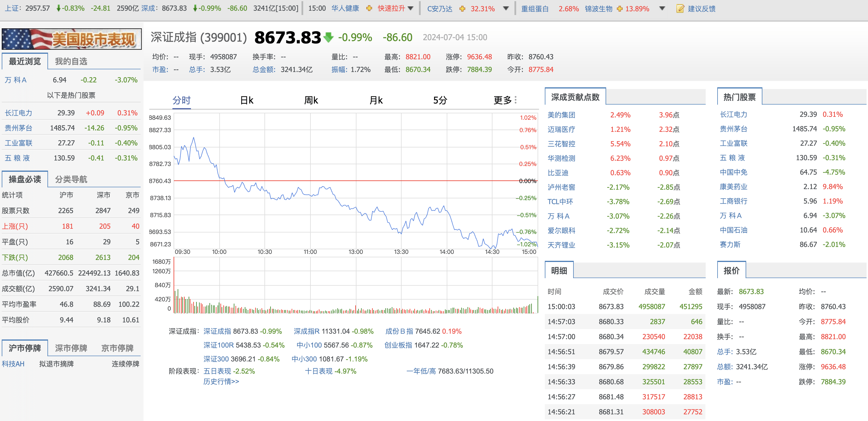Click the 美国股市表现 flag banner
The image size is (868, 421).
[71, 39]
